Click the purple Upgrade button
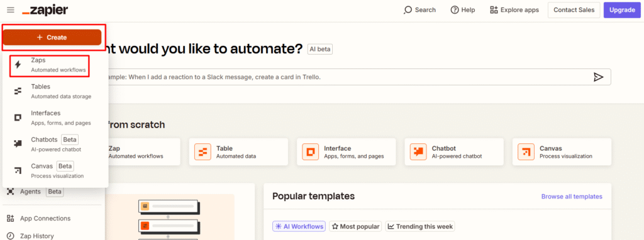This screenshot has width=644, height=240. point(622,10)
